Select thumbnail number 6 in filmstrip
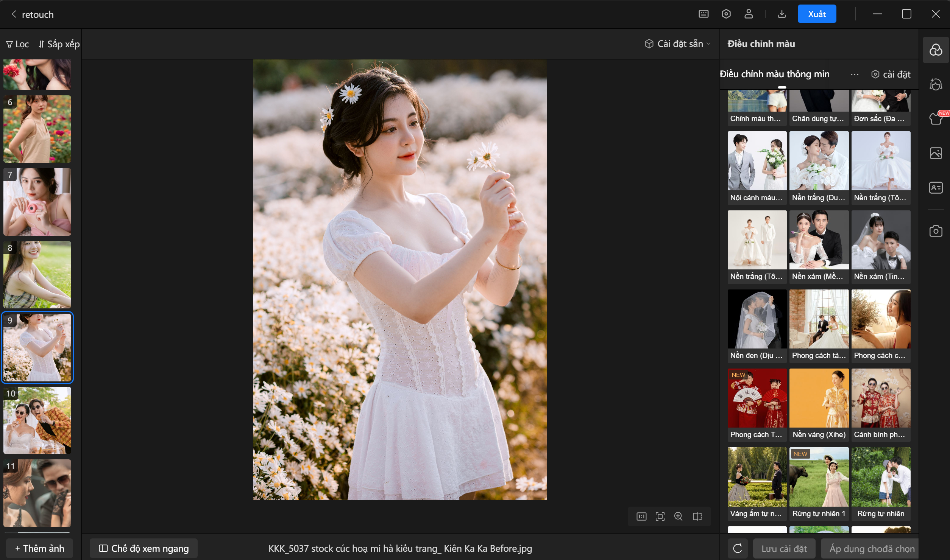Viewport: 950px width, 560px height. pyautogui.click(x=37, y=129)
